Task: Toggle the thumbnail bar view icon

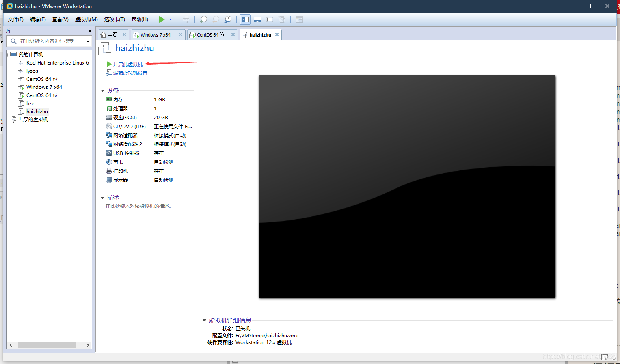Action: click(257, 19)
